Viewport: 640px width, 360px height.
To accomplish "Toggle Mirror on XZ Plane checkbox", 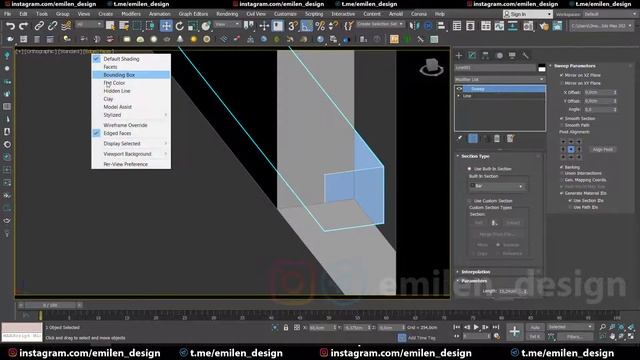I will 562,75.
